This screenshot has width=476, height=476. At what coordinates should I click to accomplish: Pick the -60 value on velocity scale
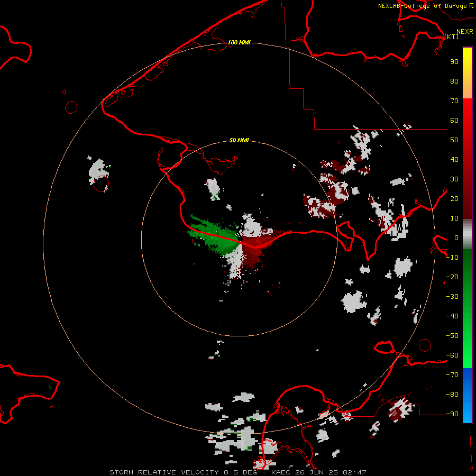coord(452,355)
